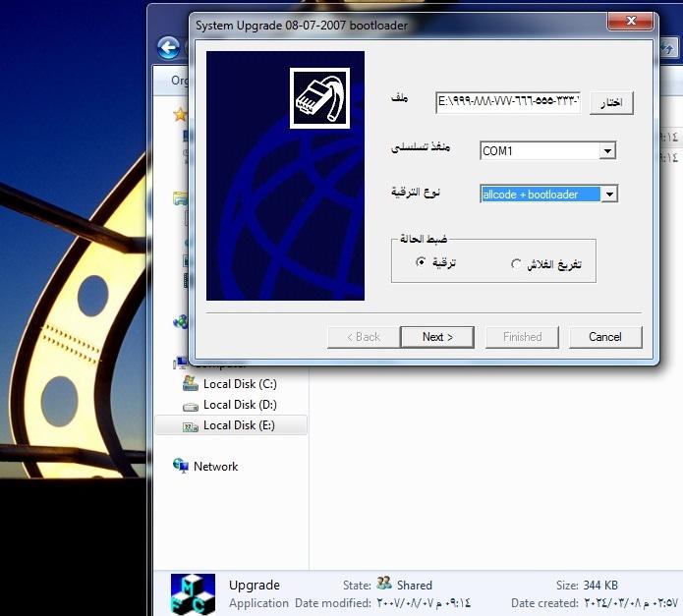Screen dimensions: 683x616
Task: Click the Homegroup icon in Explorer sidebar
Action: 180,322
